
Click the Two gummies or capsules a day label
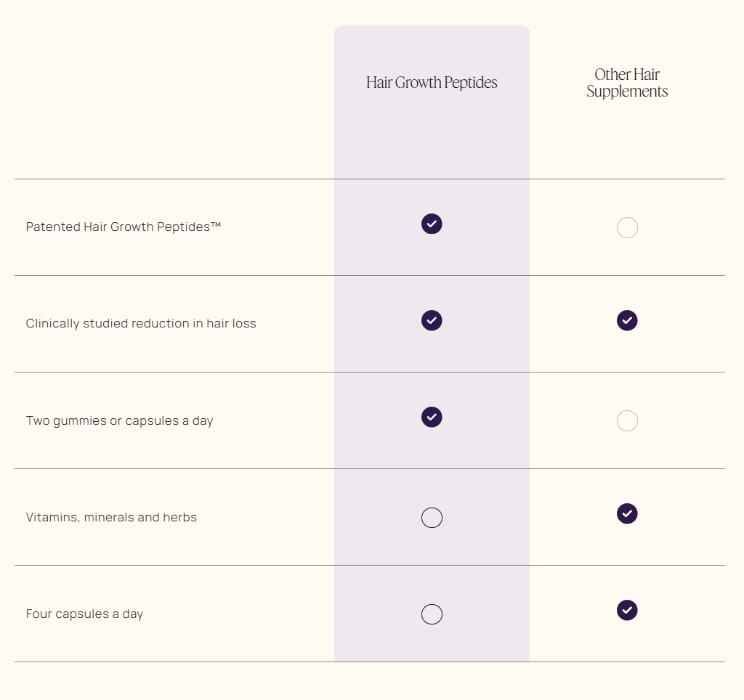click(x=119, y=420)
